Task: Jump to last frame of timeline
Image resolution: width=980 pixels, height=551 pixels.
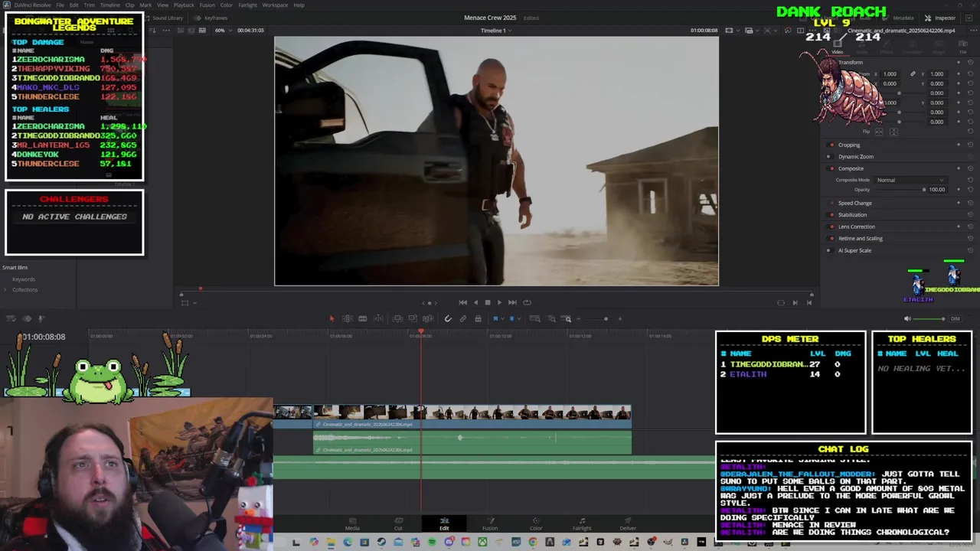Action: [512, 302]
